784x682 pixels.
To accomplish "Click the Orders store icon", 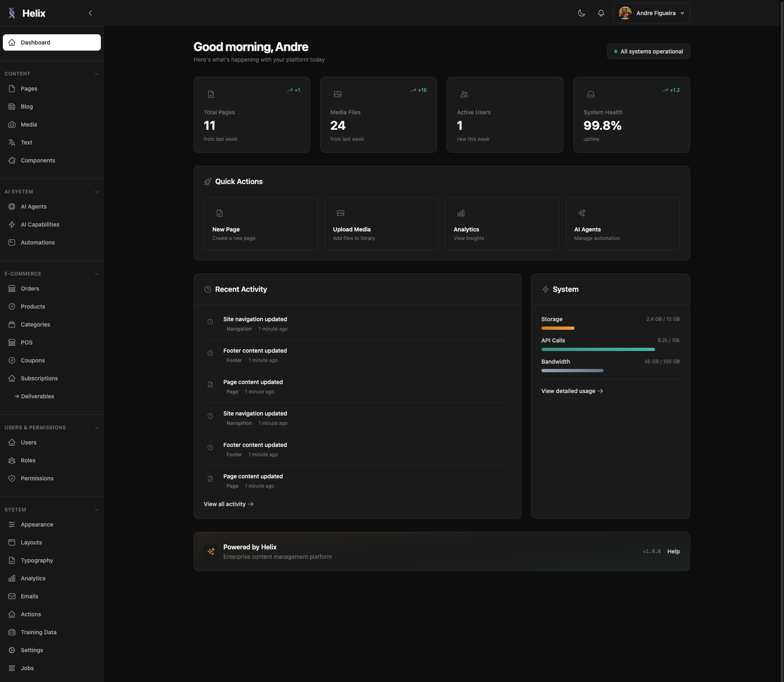I will tap(12, 289).
